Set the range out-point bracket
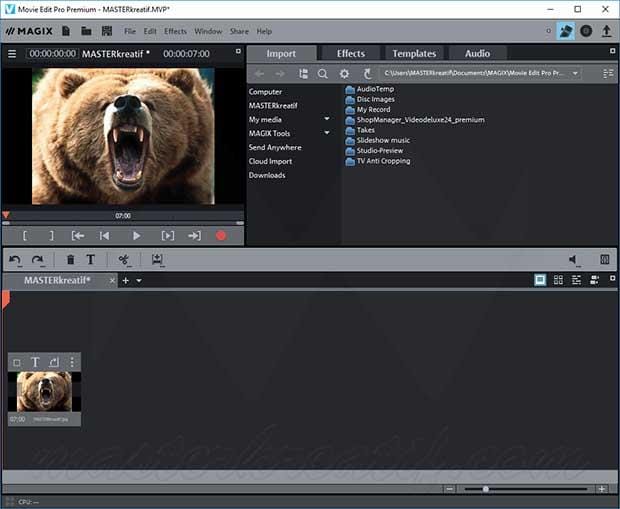 tap(51, 236)
